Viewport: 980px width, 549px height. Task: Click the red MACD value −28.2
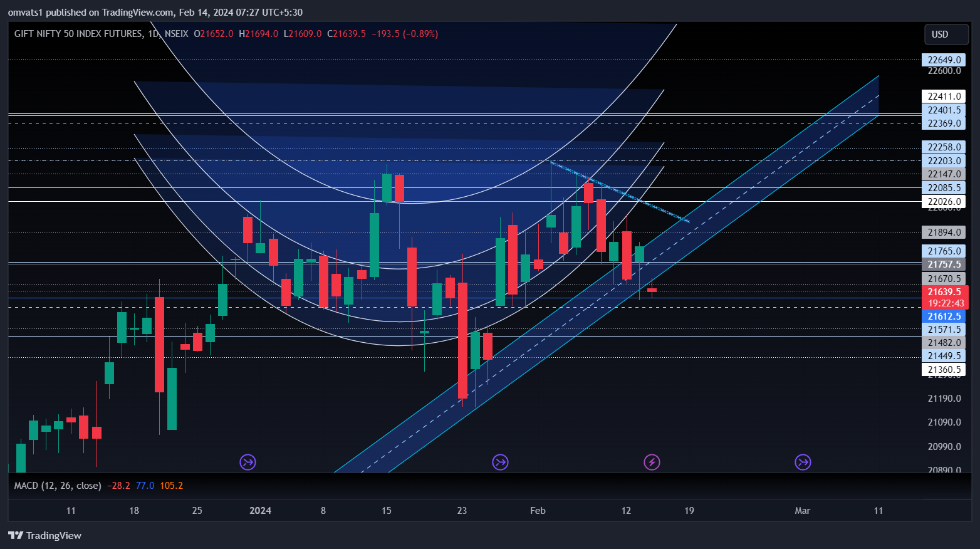[x=118, y=486]
